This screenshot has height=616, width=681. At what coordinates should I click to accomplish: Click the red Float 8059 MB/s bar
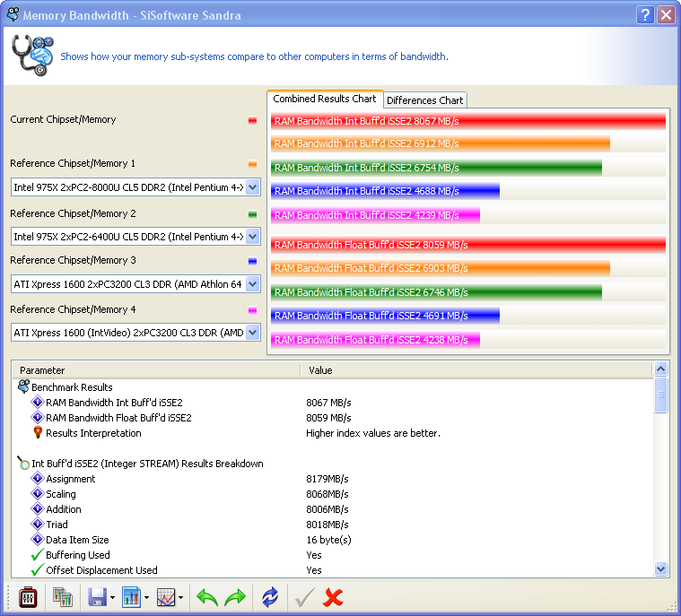pos(468,245)
